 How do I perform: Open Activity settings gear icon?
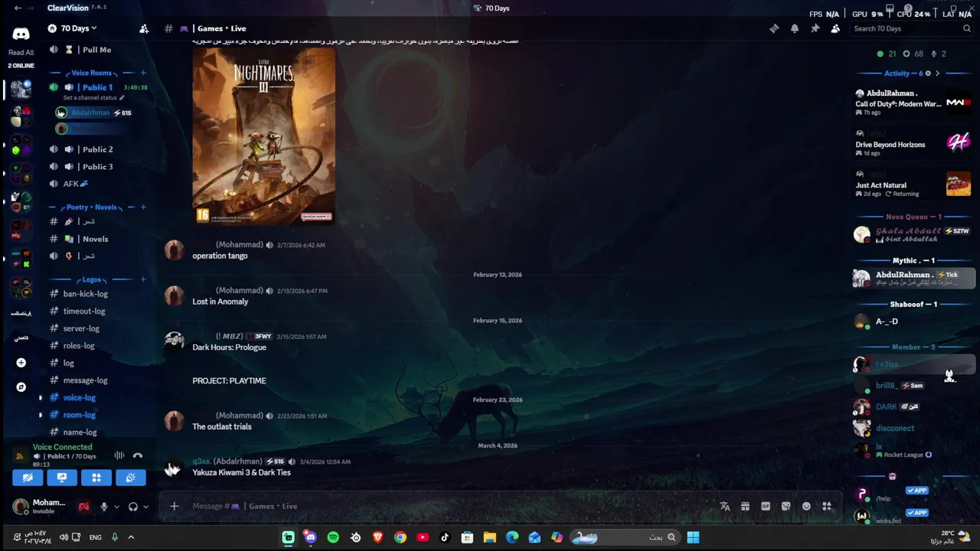(928, 73)
